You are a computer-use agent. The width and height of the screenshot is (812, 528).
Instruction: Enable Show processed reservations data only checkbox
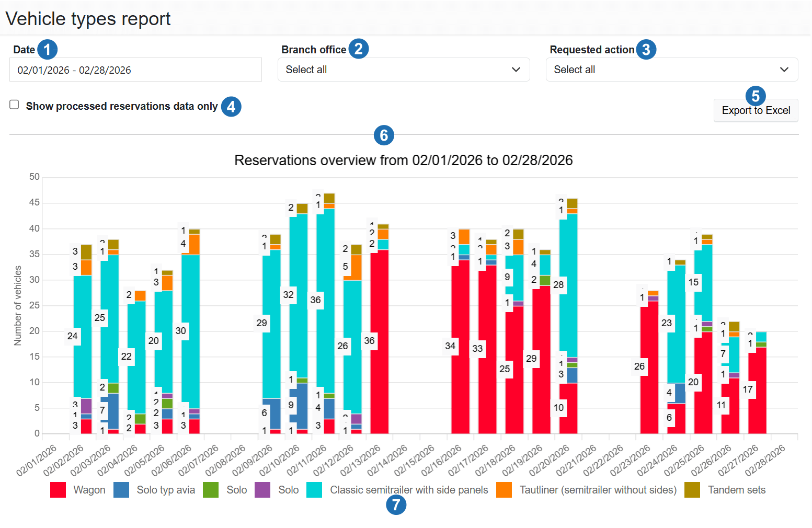pos(15,105)
